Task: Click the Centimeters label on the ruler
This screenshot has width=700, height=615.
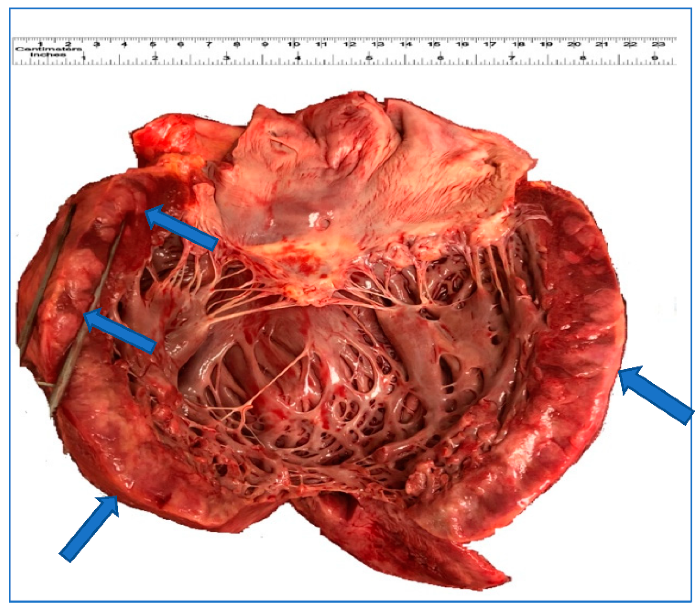Action: 48,49
